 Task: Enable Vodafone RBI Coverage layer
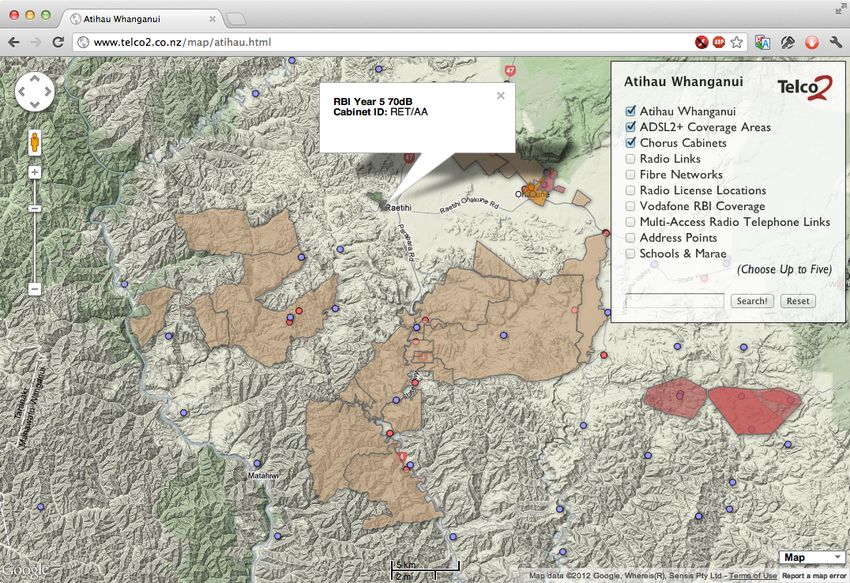click(x=630, y=206)
